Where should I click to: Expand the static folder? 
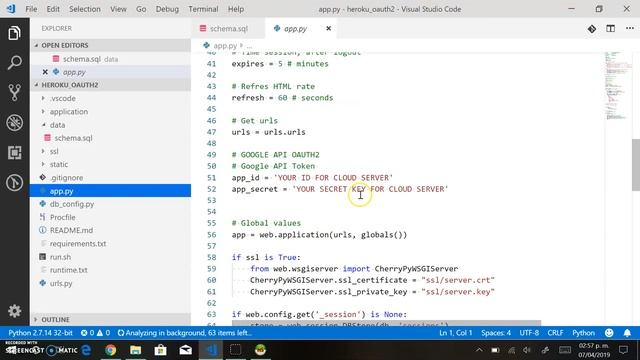tap(59, 164)
